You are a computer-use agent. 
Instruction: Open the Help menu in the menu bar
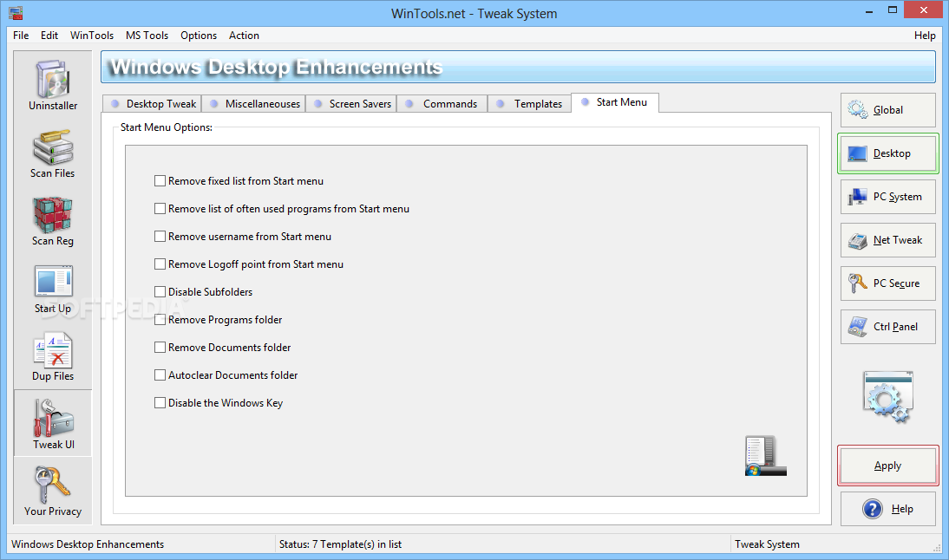(924, 35)
